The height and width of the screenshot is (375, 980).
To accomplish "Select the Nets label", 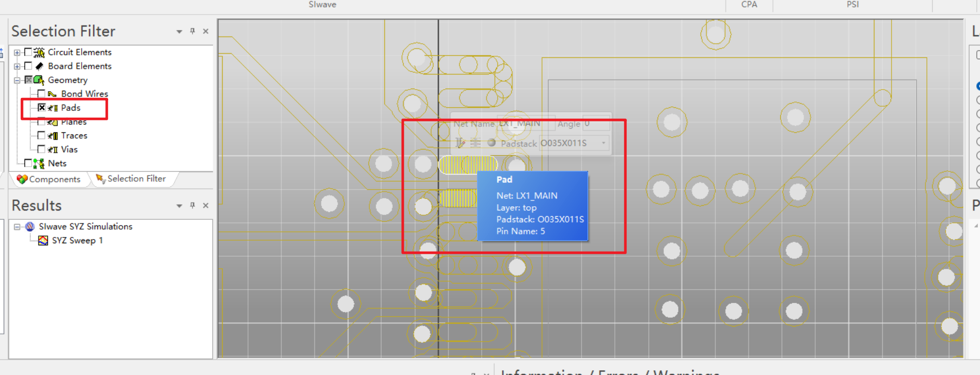I will (x=57, y=164).
